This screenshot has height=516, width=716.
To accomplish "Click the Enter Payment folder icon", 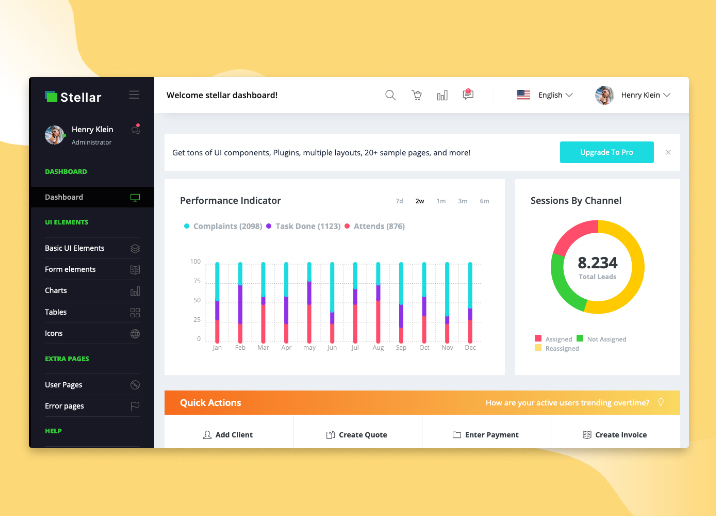I will pos(457,435).
